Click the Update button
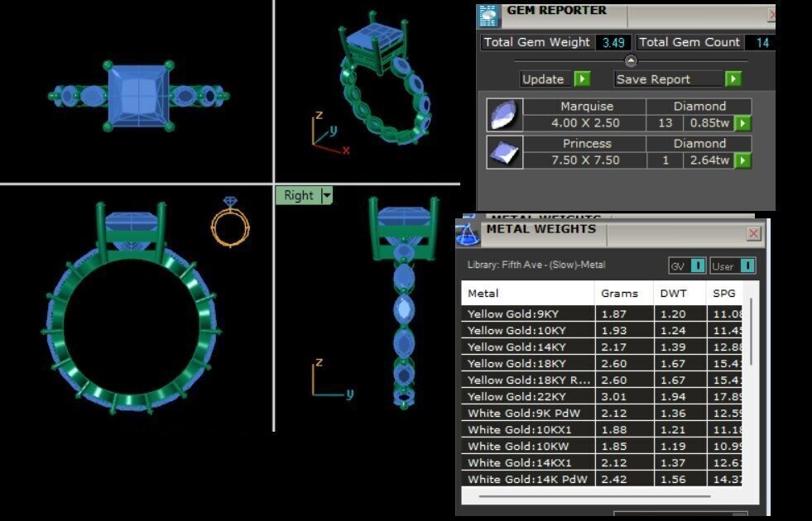The height and width of the screenshot is (521, 812). (546, 79)
